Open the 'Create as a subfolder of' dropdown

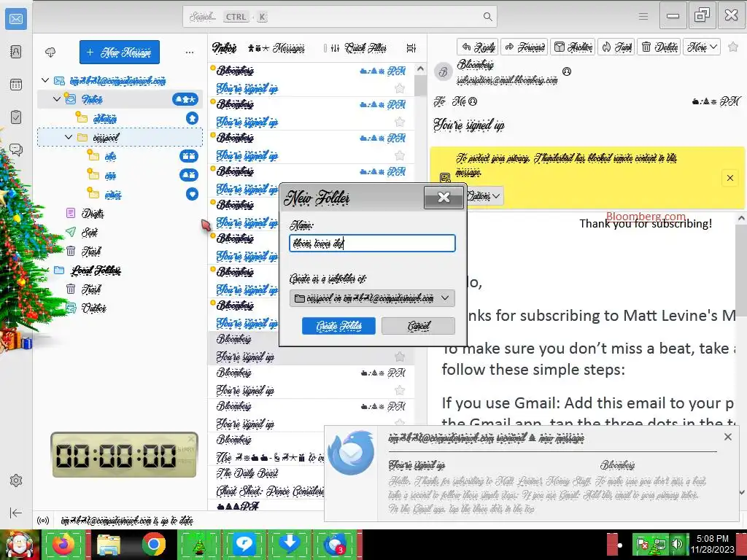tap(372, 298)
